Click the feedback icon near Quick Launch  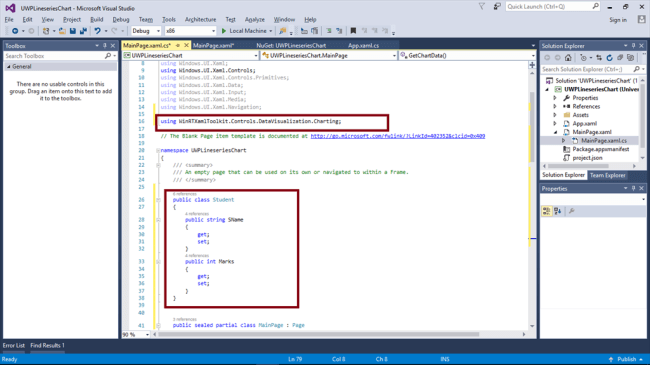click(497, 7)
